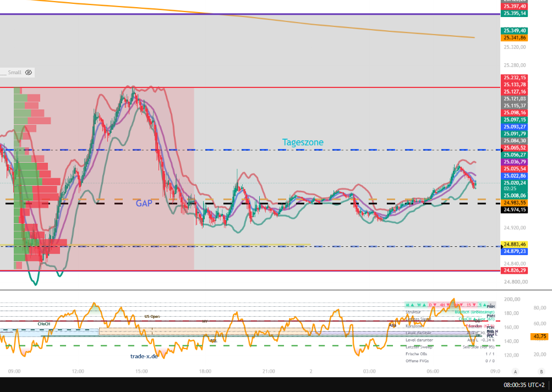The image size is (552, 392).
Task: Click the green 25.395,14 price label
Action: 515,13
